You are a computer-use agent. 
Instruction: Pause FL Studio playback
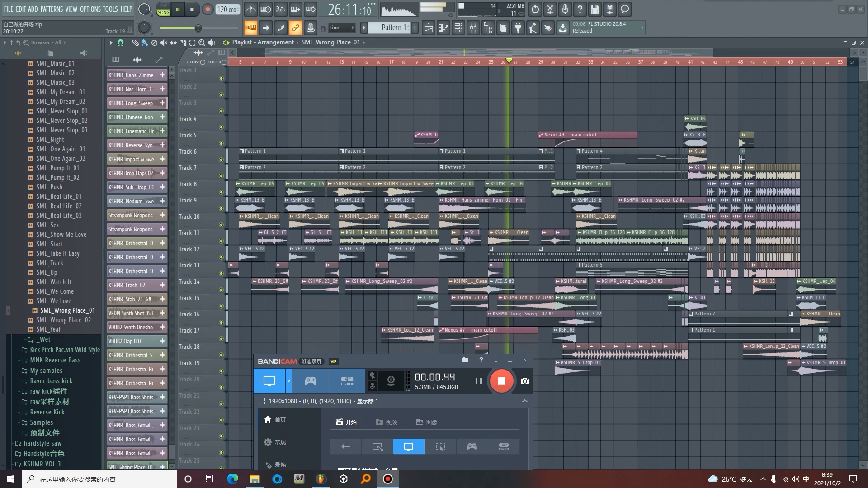178,9
